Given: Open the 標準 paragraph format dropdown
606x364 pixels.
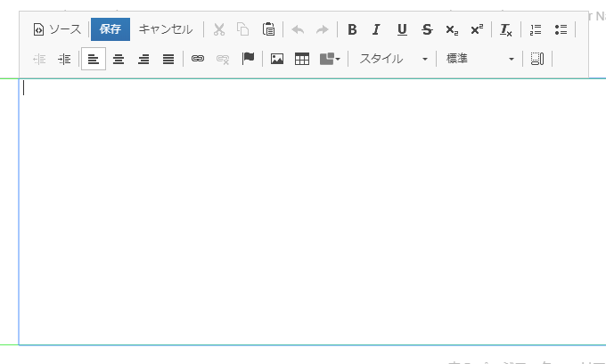Looking at the screenshot, I should 479,59.
